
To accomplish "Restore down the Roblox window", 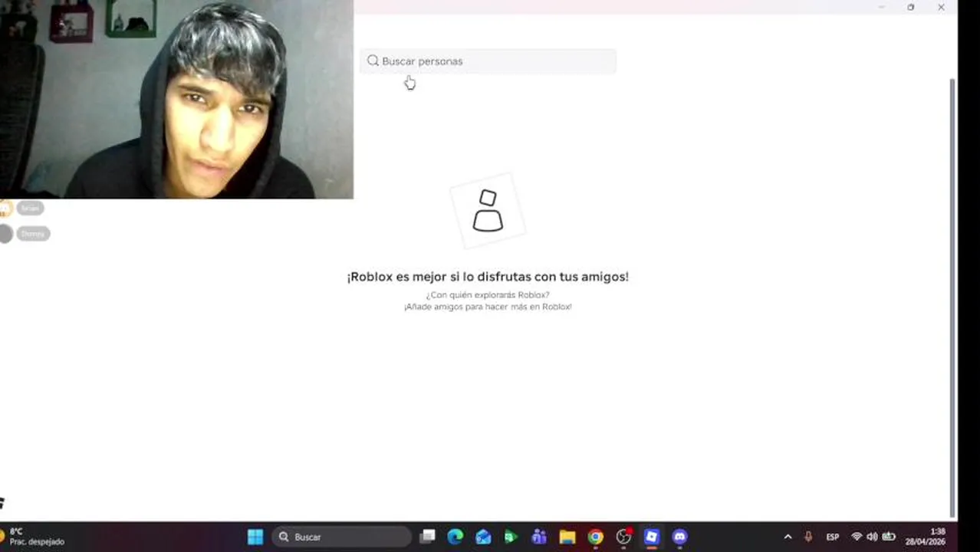I will pos(911,7).
